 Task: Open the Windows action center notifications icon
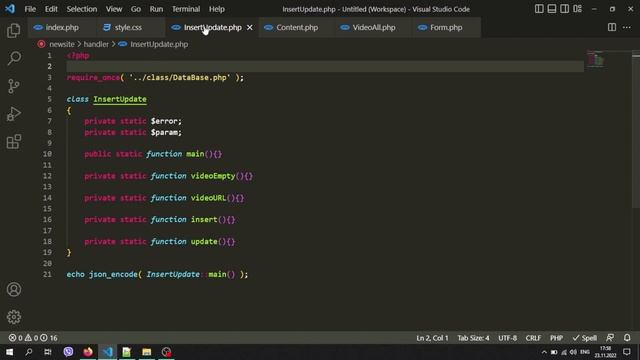pyautogui.click(x=627, y=352)
